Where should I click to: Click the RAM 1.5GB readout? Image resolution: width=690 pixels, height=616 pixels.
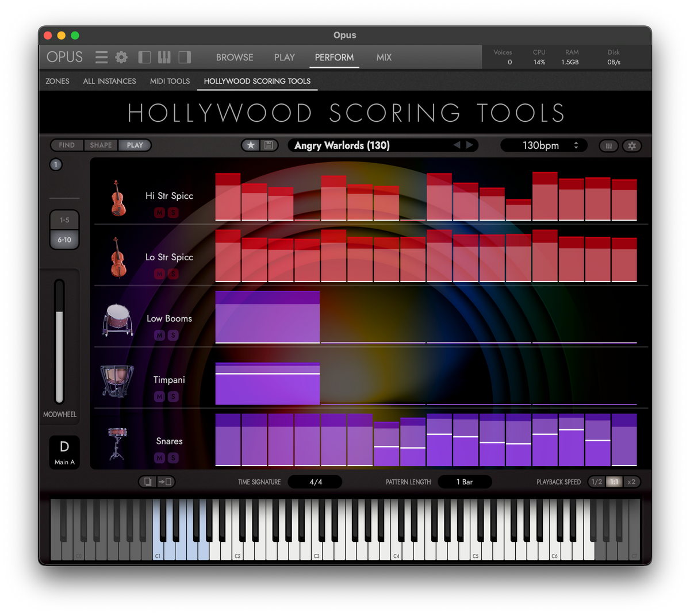570,57
